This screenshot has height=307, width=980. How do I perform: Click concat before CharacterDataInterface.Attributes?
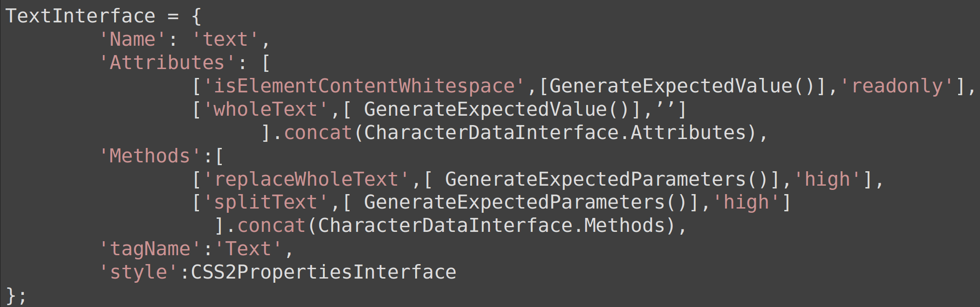318,133
